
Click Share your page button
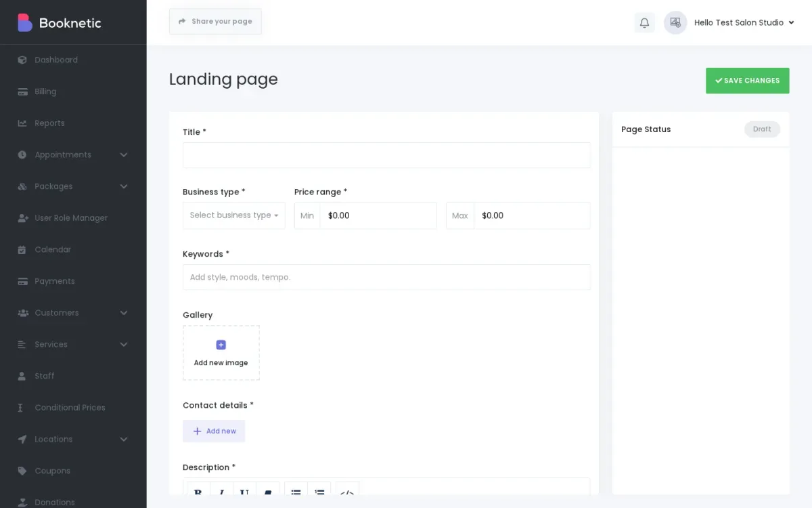pos(215,22)
